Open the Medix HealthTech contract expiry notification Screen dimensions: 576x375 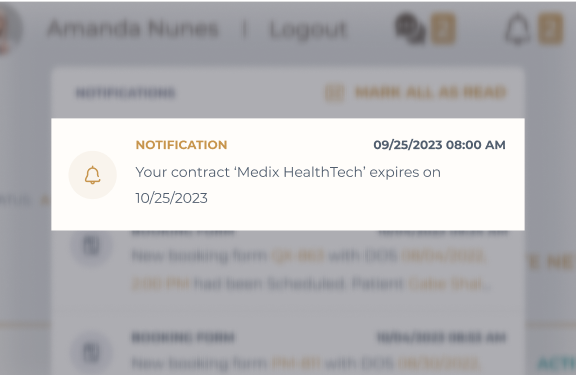click(x=288, y=174)
